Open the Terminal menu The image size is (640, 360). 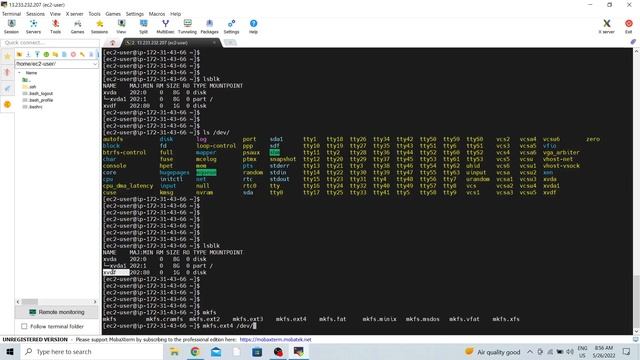(11, 14)
